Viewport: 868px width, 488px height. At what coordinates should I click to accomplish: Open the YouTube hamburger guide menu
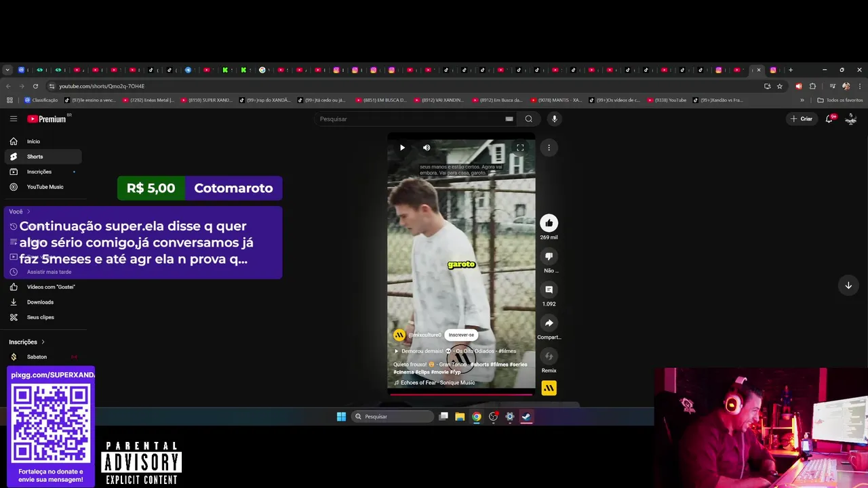click(14, 119)
